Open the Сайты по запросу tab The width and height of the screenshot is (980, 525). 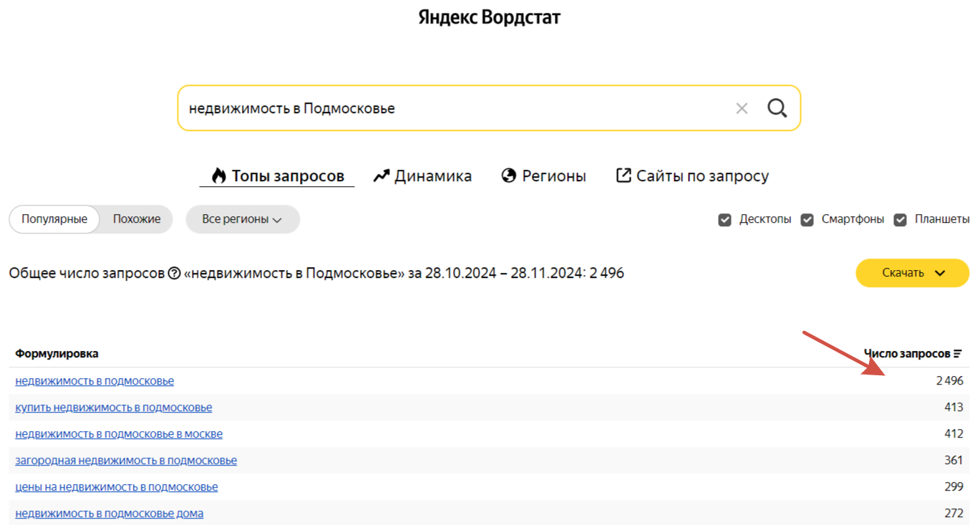coord(692,176)
